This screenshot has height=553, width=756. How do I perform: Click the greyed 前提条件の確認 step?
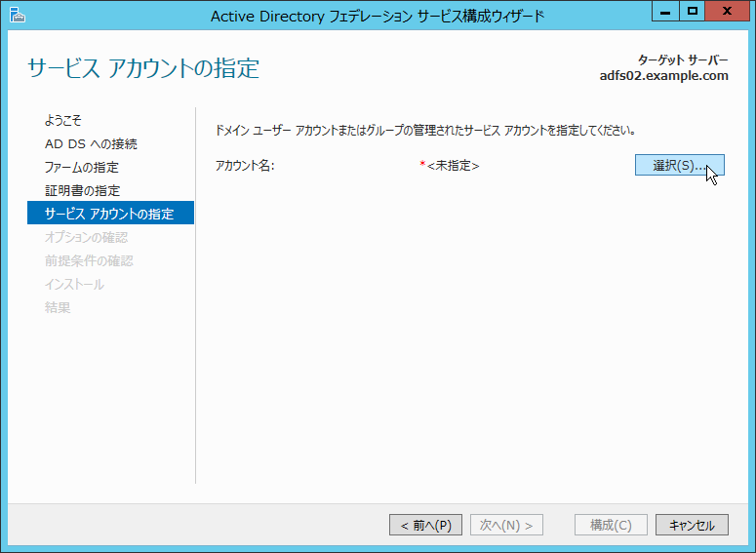[89, 260]
